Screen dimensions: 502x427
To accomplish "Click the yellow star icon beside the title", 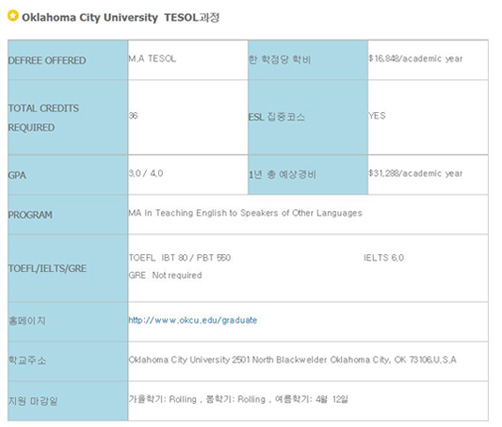I will click(13, 16).
